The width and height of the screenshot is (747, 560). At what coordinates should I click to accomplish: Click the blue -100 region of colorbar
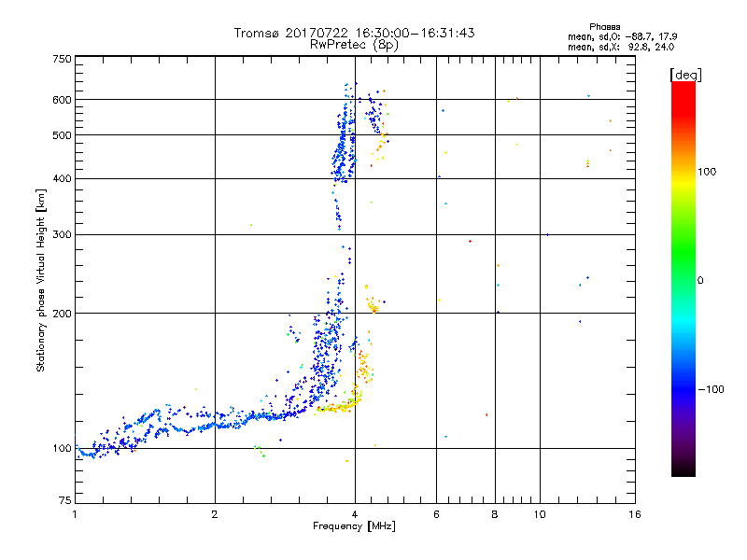684,389
